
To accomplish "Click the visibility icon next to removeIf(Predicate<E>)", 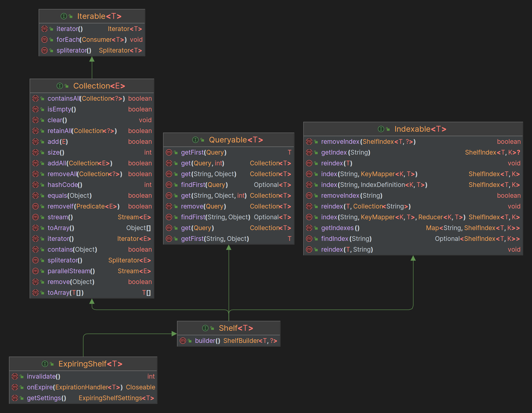I will coord(42,207).
